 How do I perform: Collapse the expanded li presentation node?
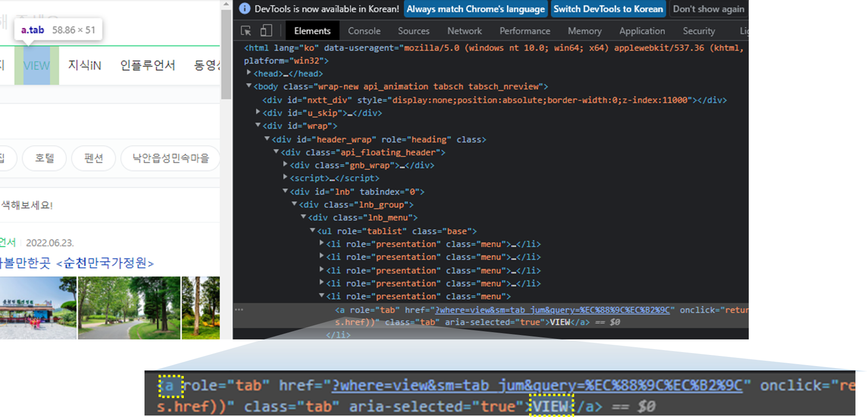[x=321, y=295]
